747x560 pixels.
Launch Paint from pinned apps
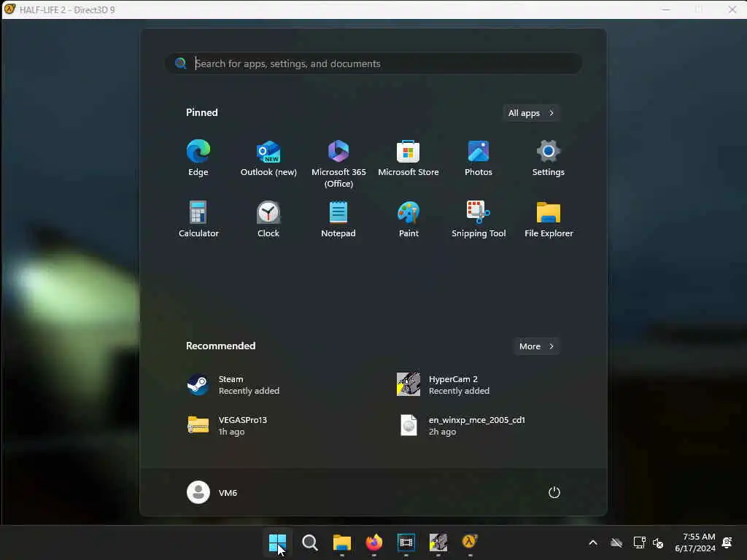click(x=409, y=219)
